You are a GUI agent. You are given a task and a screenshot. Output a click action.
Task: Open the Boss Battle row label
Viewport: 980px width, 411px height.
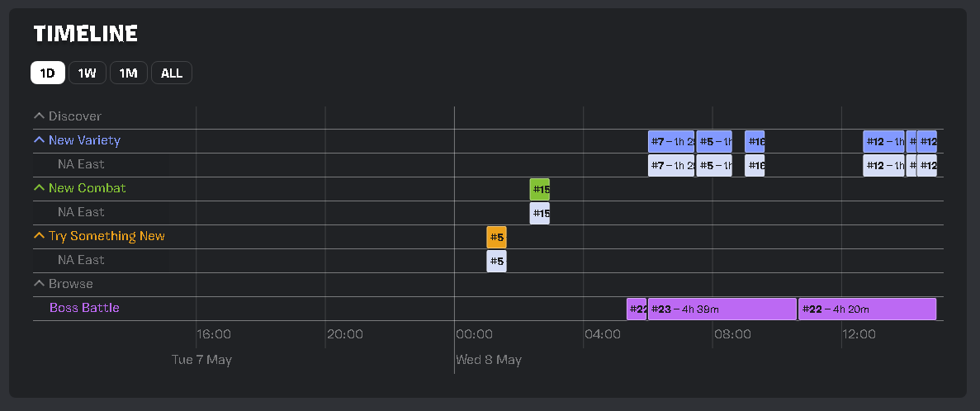(x=84, y=308)
